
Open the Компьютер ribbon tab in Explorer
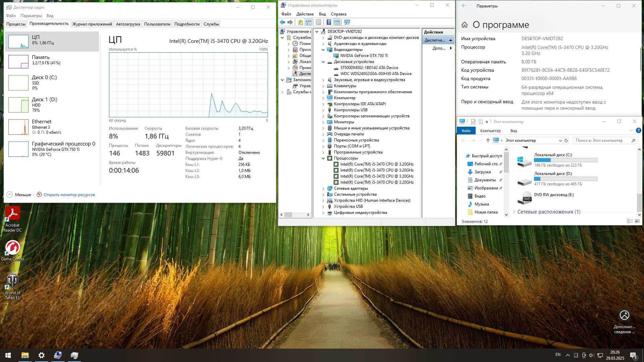pos(490,131)
